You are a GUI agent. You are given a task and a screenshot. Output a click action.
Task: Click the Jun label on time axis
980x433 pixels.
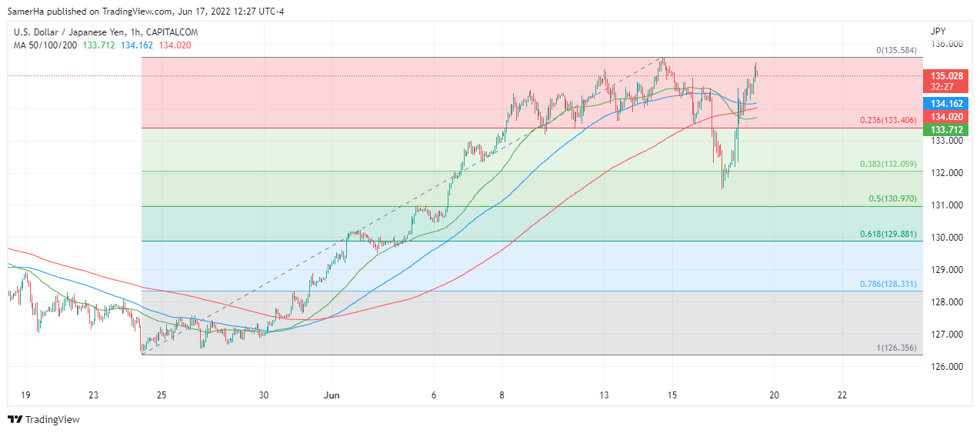[332, 395]
